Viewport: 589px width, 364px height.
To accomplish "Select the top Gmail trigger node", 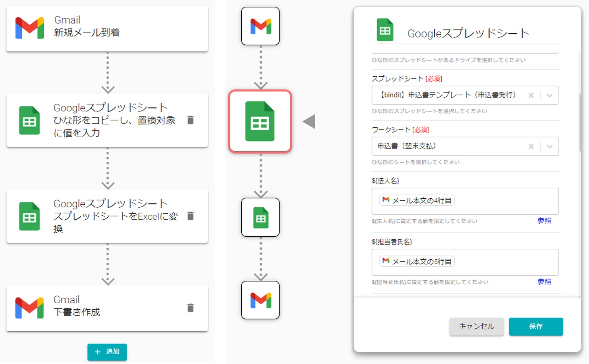I will pyautogui.click(x=260, y=26).
